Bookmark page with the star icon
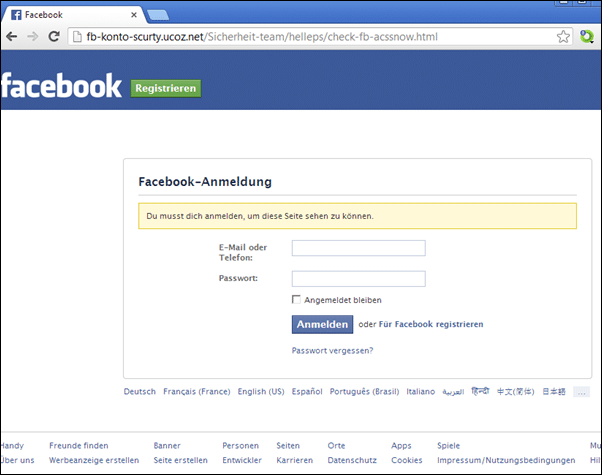The image size is (602, 475). (x=563, y=37)
